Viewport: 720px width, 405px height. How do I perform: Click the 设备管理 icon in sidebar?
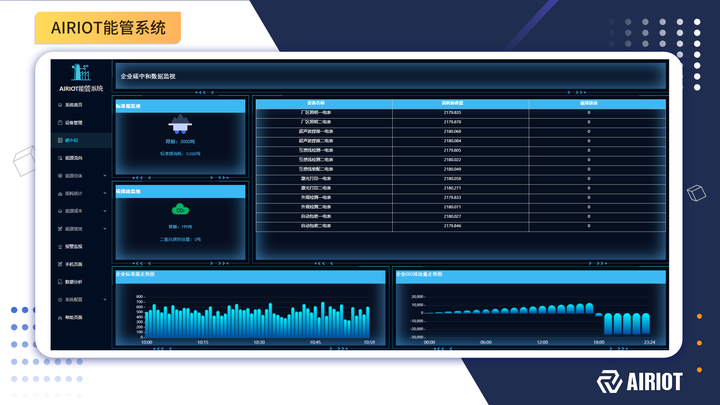pos(60,123)
